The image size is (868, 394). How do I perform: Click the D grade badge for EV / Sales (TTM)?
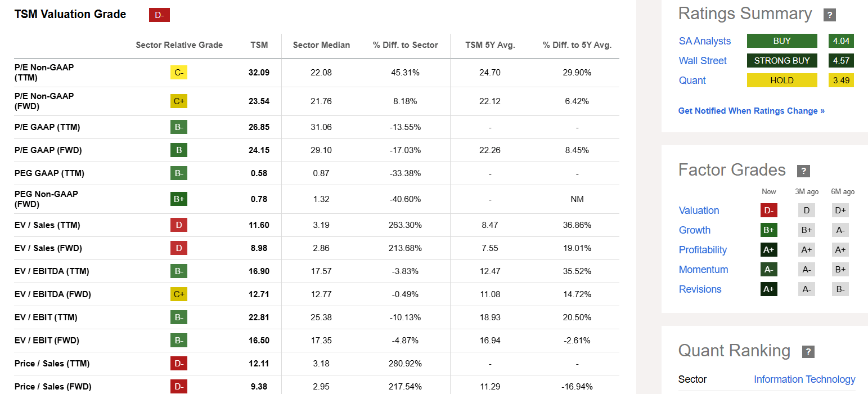(x=179, y=225)
